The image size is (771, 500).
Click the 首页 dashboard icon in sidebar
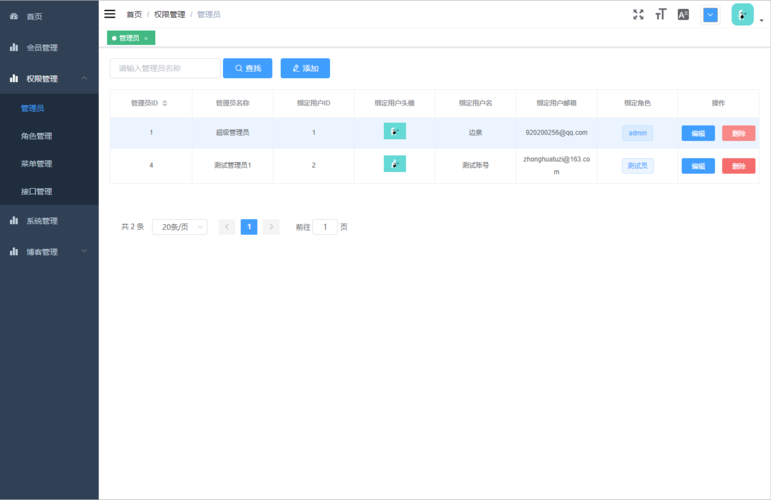14,16
